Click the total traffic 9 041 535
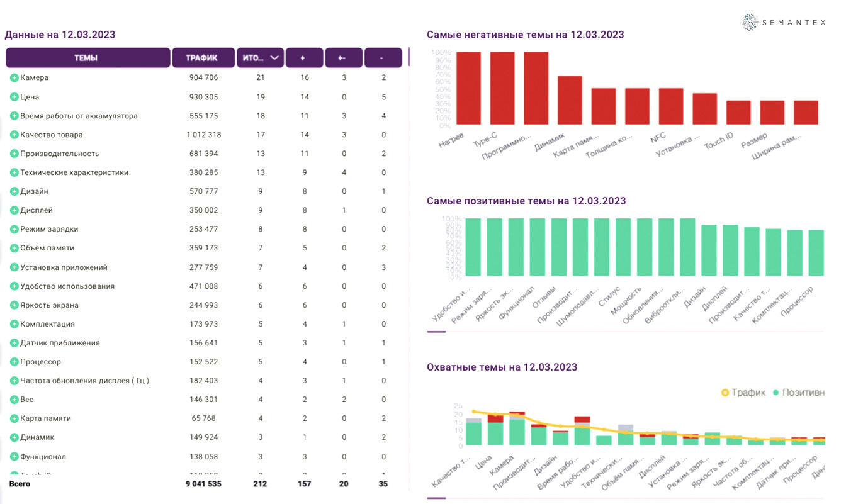Viewport: 846px width, 504px height. coord(203,484)
